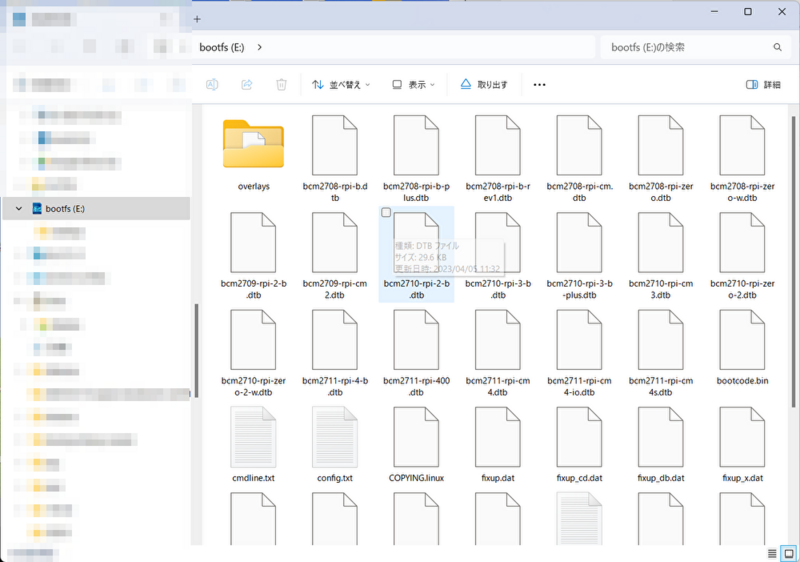Viewport: 800px width, 562px height.
Task: Tick the checkbox on bcm2710-rpi-2-b.dtb
Action: [x=386, y=212]
